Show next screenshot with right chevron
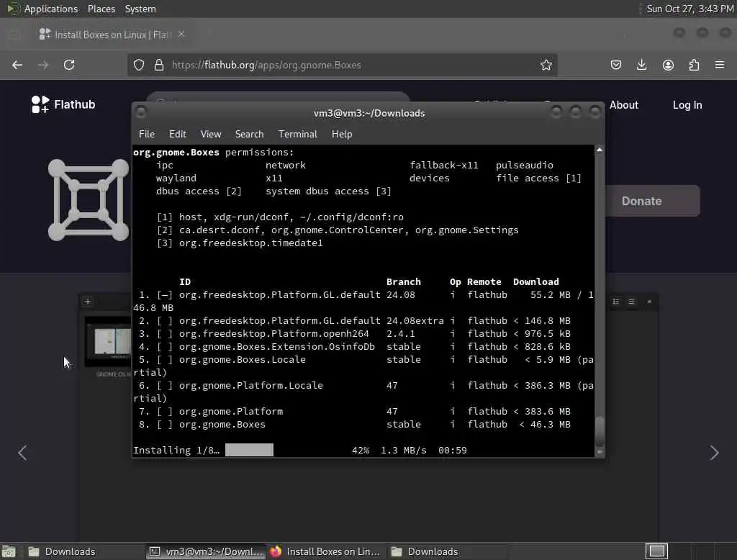This screenshot has width=737, height=560. click(x=715, y=453)
